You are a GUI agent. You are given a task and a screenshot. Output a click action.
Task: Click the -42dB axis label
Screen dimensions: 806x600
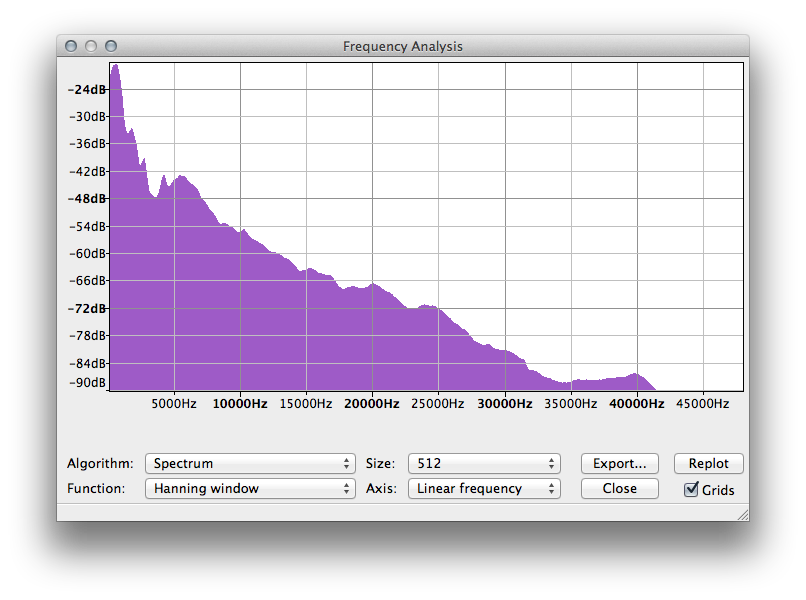point(87,171)
